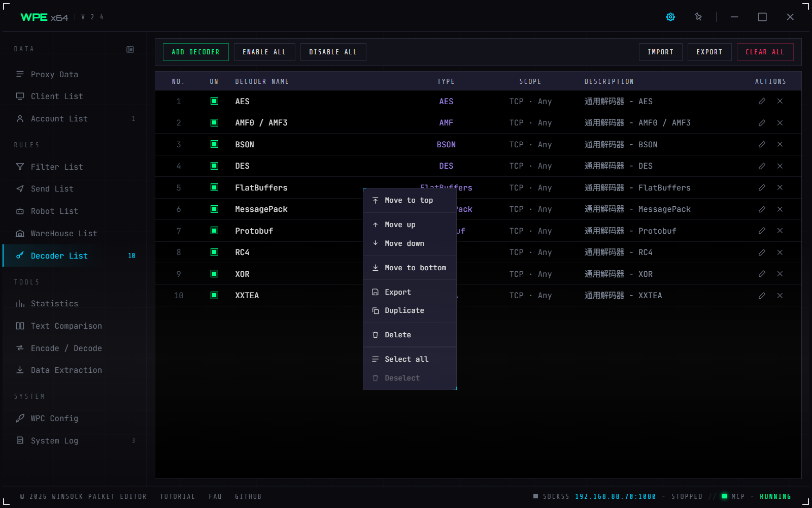This screenshot has width=812, height=508.
Task: Click Delete in the context menu
Action: click(x=410, y=335)
